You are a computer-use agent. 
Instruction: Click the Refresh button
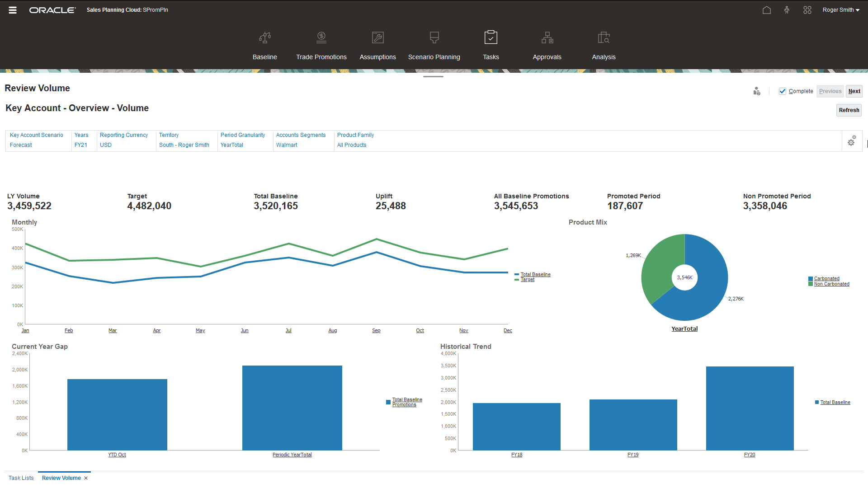point(849,110)
